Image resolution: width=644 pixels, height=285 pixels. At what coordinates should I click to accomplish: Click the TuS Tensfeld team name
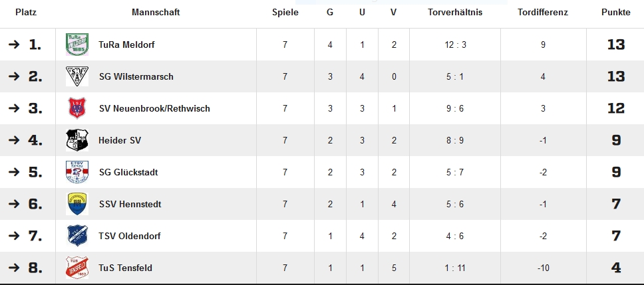click(125, 268)
